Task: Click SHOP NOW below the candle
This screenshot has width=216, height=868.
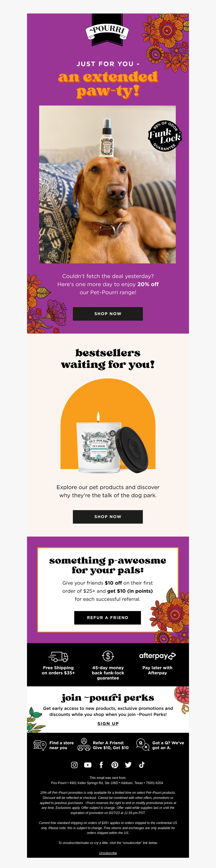Action: pyautogui.click(x=108, y=517)
